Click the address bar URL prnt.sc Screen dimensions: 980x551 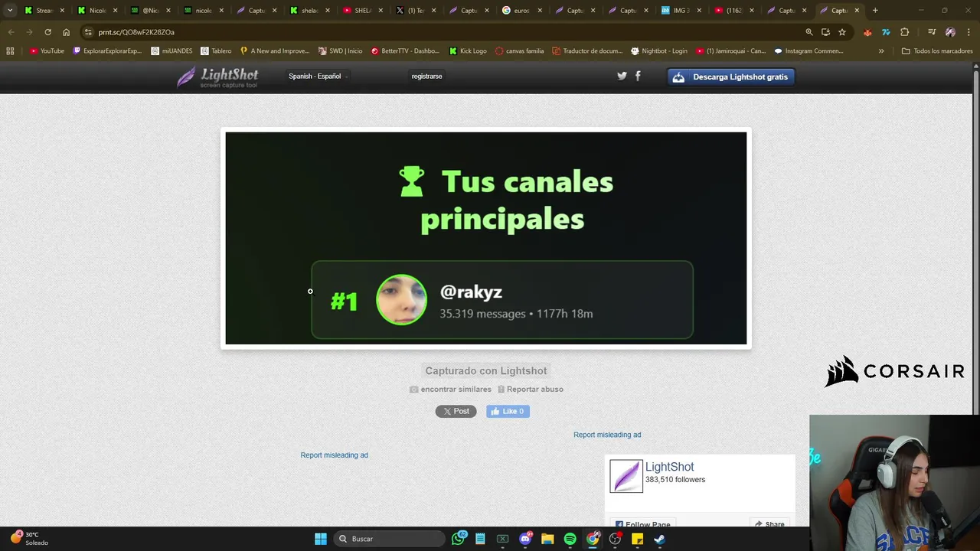pos(136,32)
